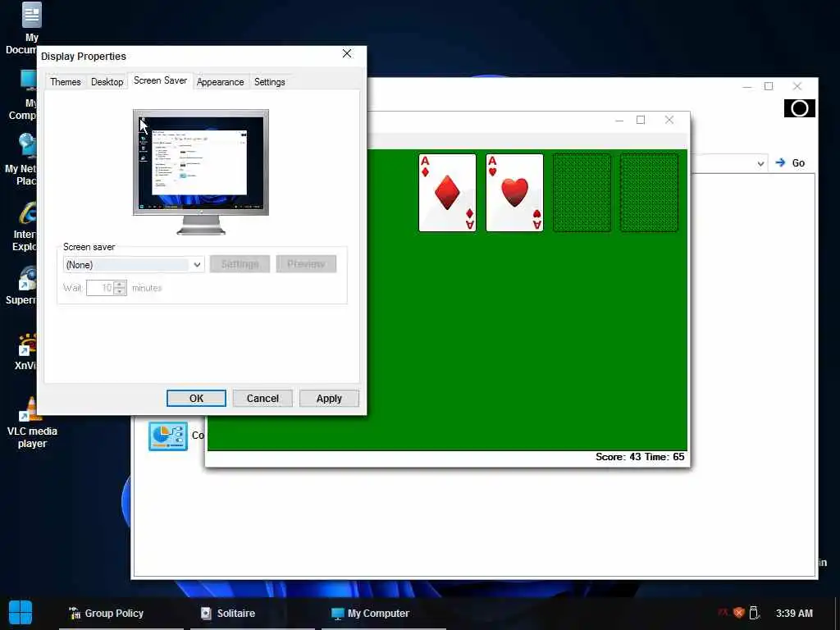Viewport: 840px width, 630px height.
Task: Click Cancel in Display Properties
Action: 262,399
